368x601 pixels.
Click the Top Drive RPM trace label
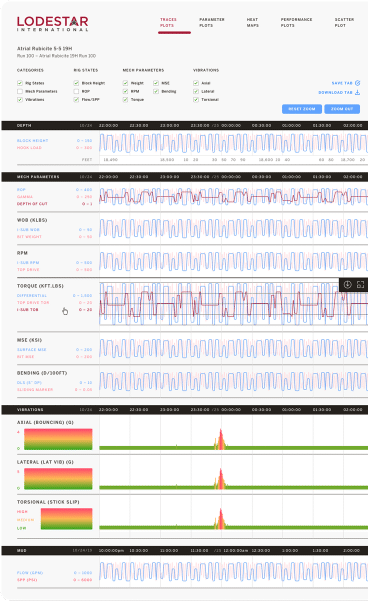28,269
